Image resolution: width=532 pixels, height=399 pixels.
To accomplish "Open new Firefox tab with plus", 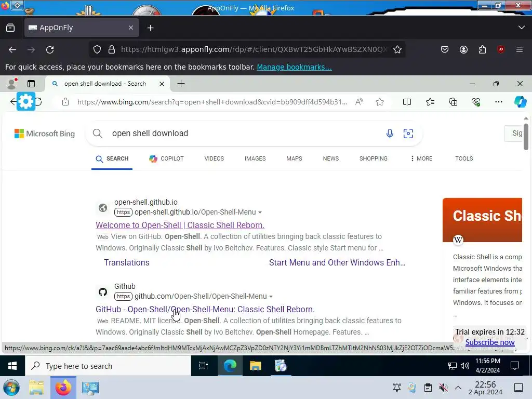I will coord(151,28).
